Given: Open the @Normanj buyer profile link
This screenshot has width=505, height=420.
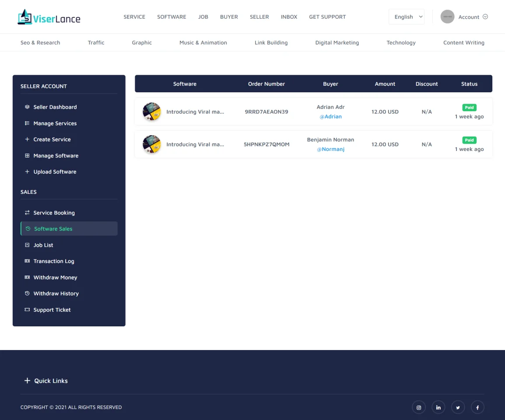Looking at the screenshot, I should point(330,149).
